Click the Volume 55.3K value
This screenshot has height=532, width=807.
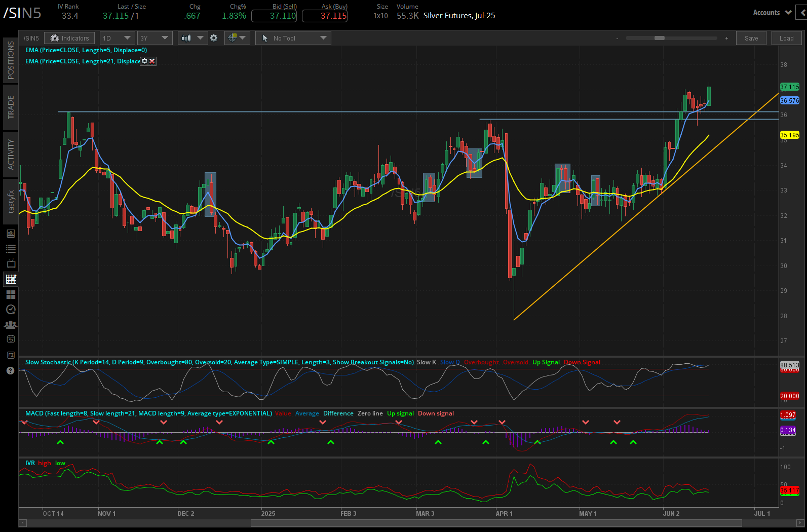point(407,16)
